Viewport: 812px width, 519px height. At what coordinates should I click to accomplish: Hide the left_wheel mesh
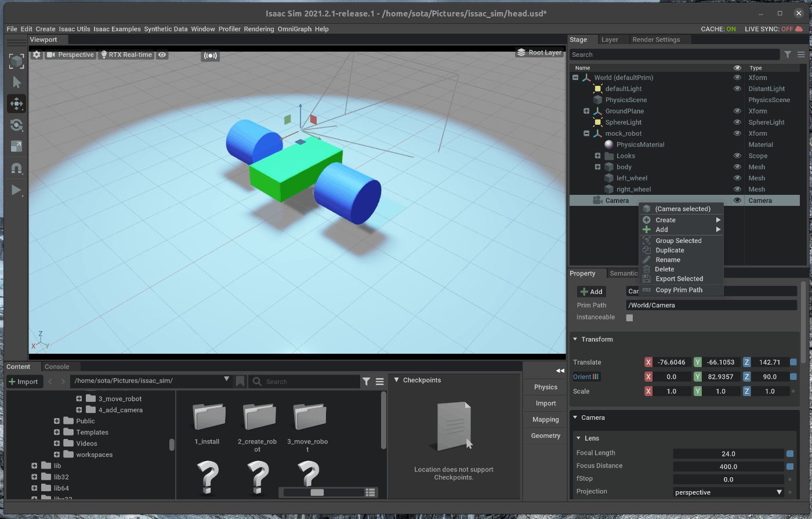pos(737,178)
